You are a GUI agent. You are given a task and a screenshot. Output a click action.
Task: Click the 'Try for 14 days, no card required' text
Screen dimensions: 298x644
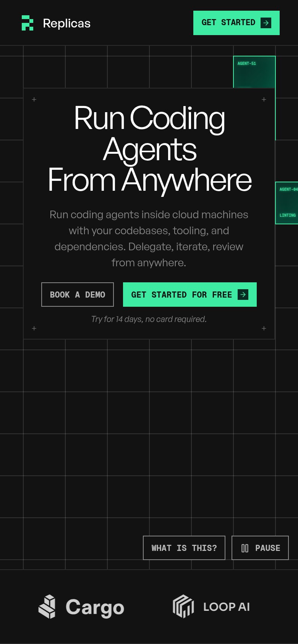(149, 319)
